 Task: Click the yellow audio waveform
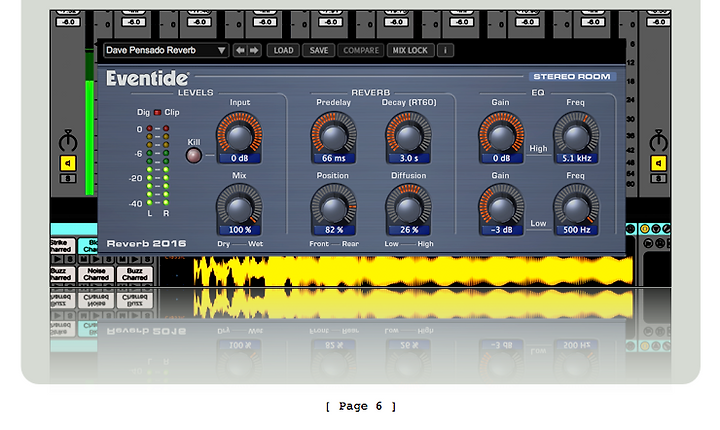413,271
